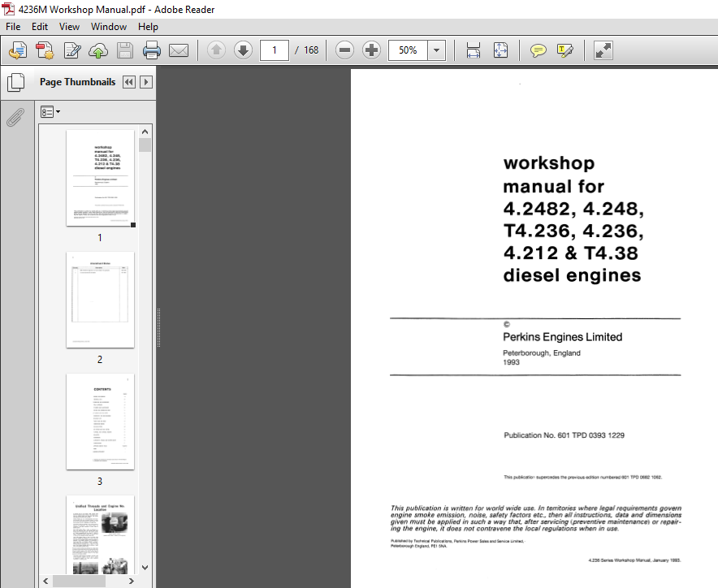Go to next page with down arrow
718x588 pixels.
243,50
